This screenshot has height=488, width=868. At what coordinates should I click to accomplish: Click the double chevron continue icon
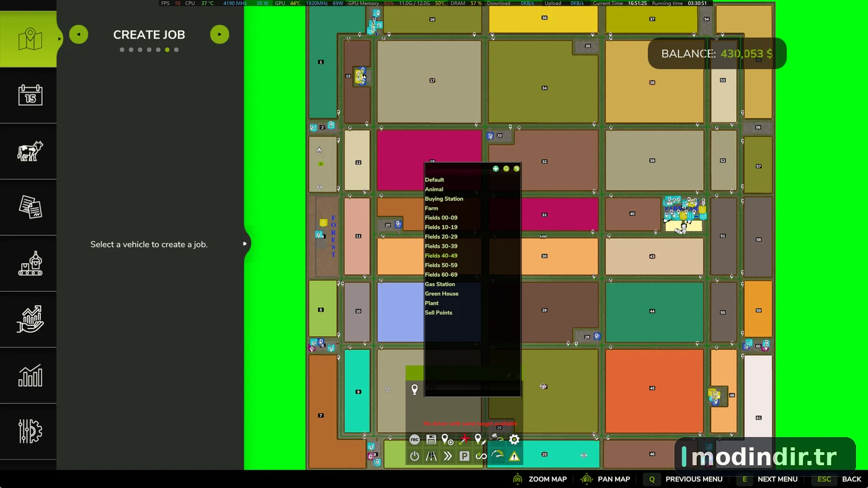pos(448,456)
